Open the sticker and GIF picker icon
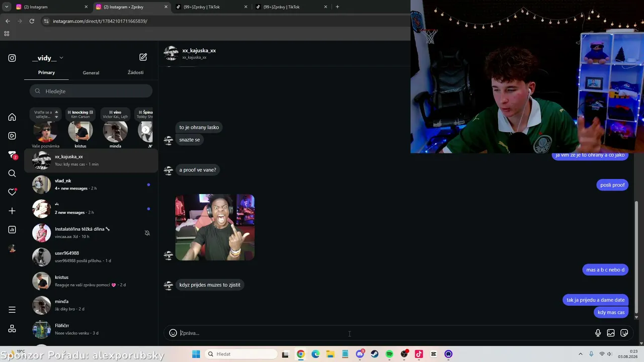644x362 pixels. click(624, 333)
